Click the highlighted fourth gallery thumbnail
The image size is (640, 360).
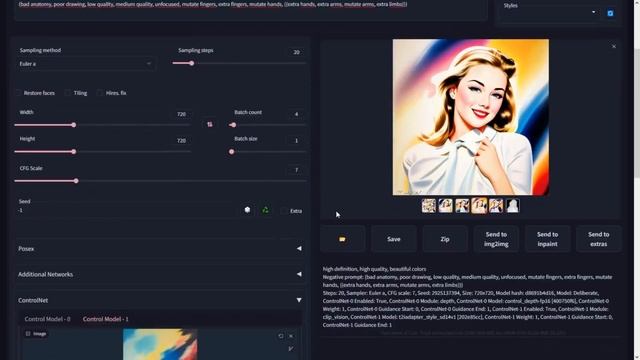click(479, 205)
